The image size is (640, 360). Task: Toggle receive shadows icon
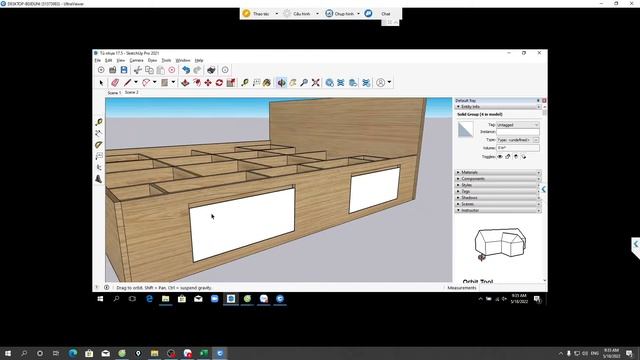pyautogui.click(x=516, y=157)
